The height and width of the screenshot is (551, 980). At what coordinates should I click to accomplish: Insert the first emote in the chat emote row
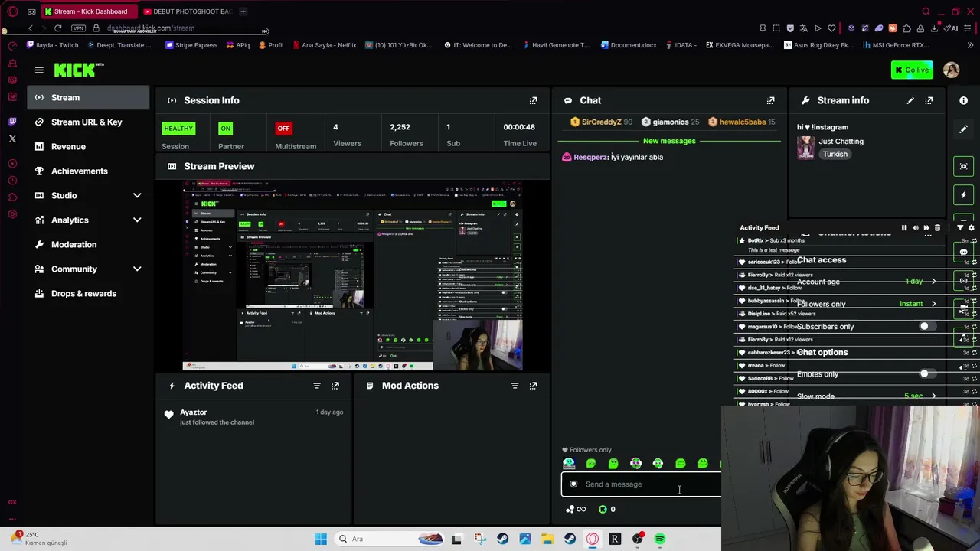(569, 464)
